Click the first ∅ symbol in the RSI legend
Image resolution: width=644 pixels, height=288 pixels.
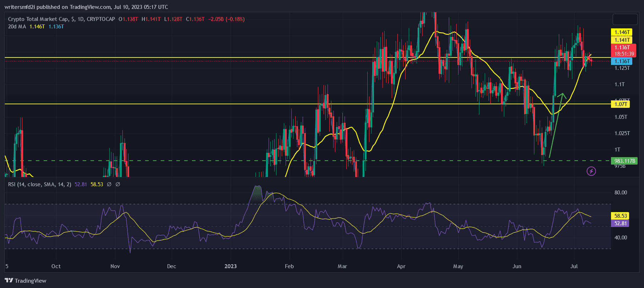pos(109,184)
